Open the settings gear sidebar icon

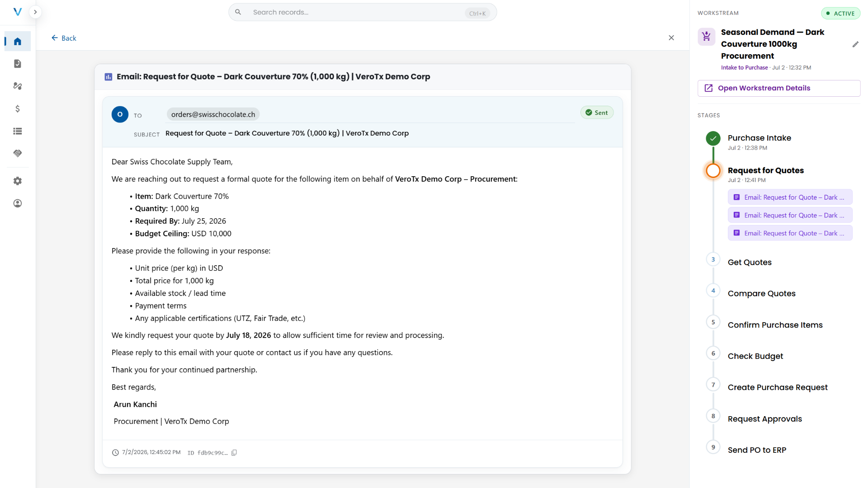[18, 181]
